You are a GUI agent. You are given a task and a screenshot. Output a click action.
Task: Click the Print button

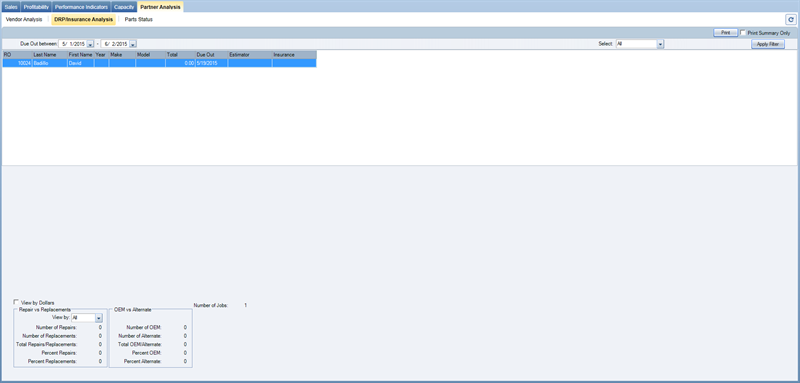point(726,33)
